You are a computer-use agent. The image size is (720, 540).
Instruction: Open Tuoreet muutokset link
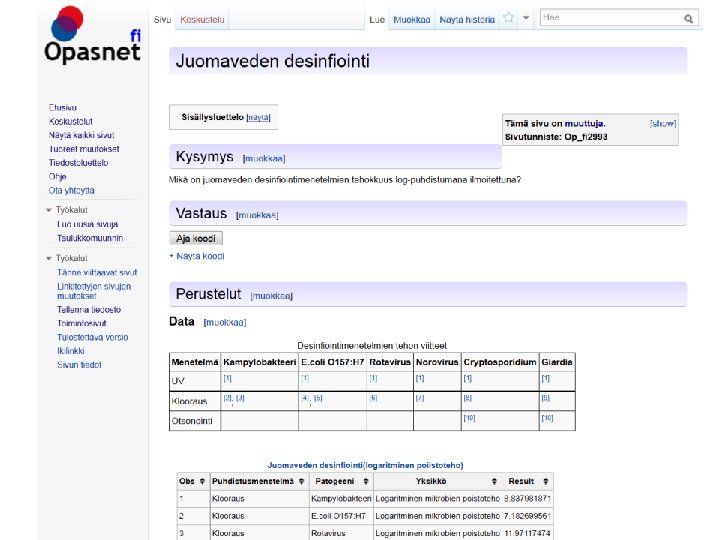point(84,149)
